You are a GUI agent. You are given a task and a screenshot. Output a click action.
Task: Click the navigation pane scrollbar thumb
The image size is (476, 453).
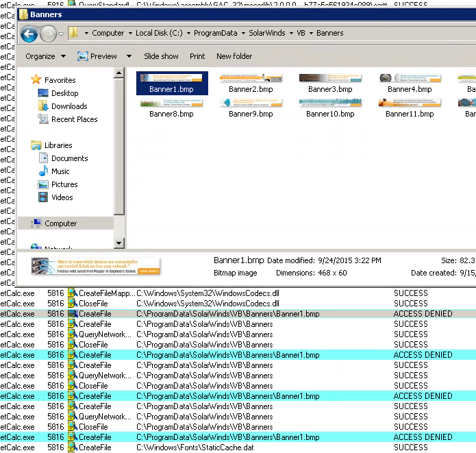pyautogui.click(x=119, y=147)
